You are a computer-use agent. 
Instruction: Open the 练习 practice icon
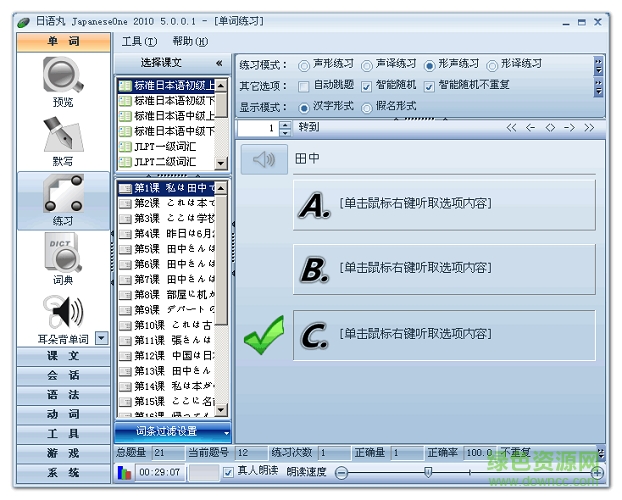point(63,194)
